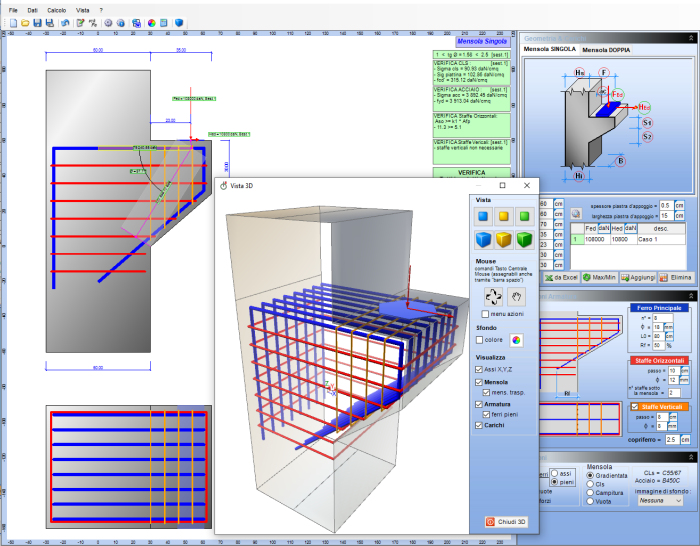This screenshot has width=700, height=546.
Task: Click the Caso 1 table cell
Action: coord(661,239)
